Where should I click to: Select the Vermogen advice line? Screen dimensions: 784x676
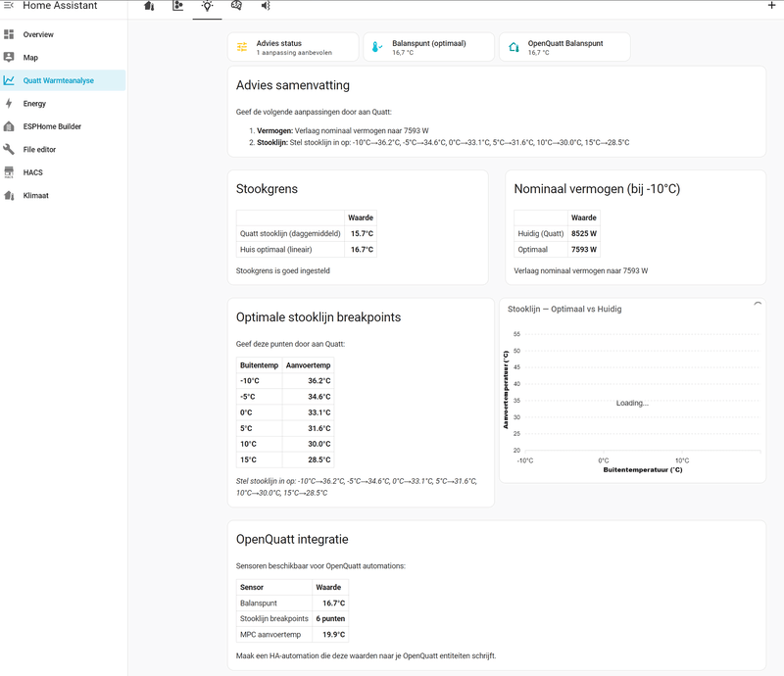pos(342,131)
